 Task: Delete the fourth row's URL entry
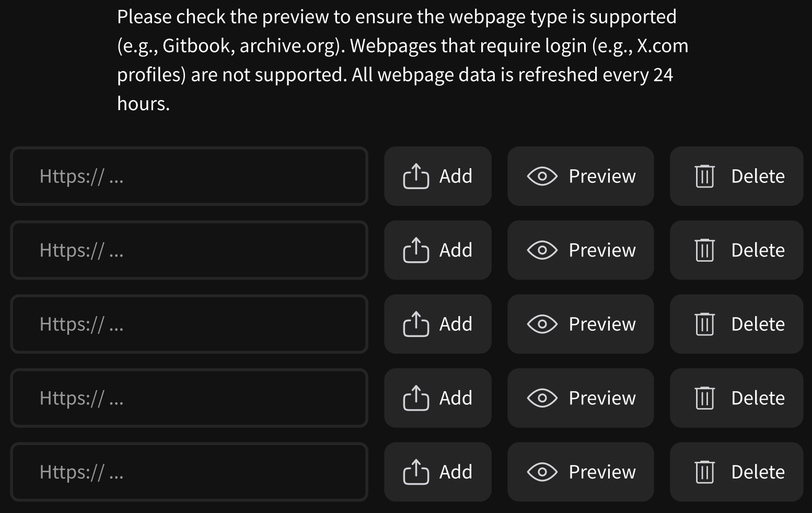click(736, 398)
